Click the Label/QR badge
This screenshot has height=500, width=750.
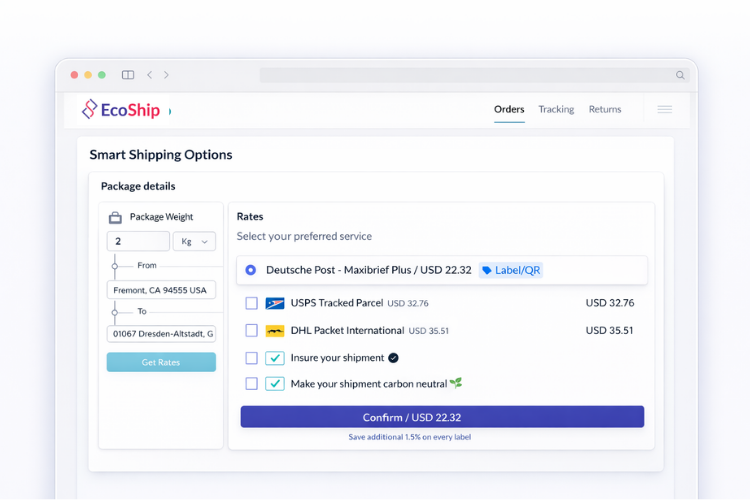pyautogui.click(x=511, y=270)
